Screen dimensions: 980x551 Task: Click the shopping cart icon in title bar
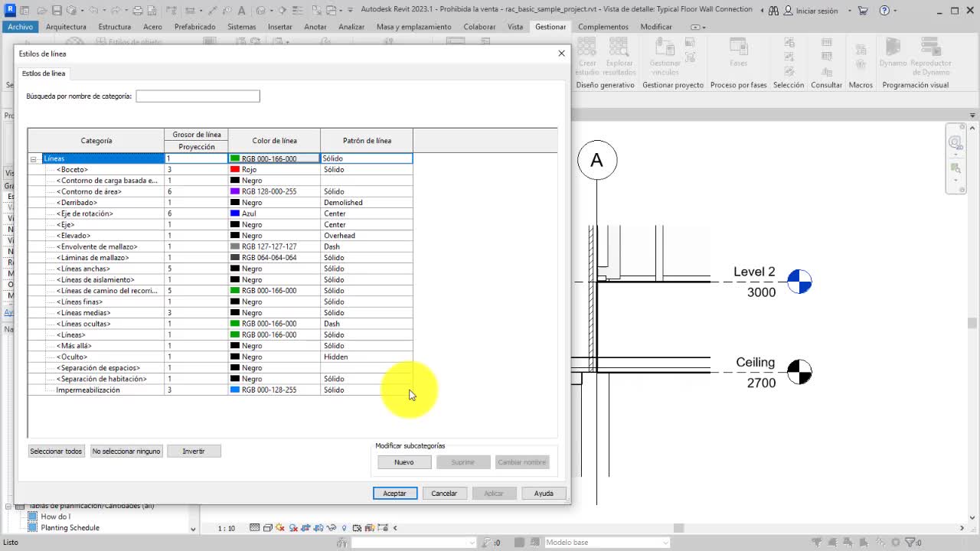tap(864, 11)
